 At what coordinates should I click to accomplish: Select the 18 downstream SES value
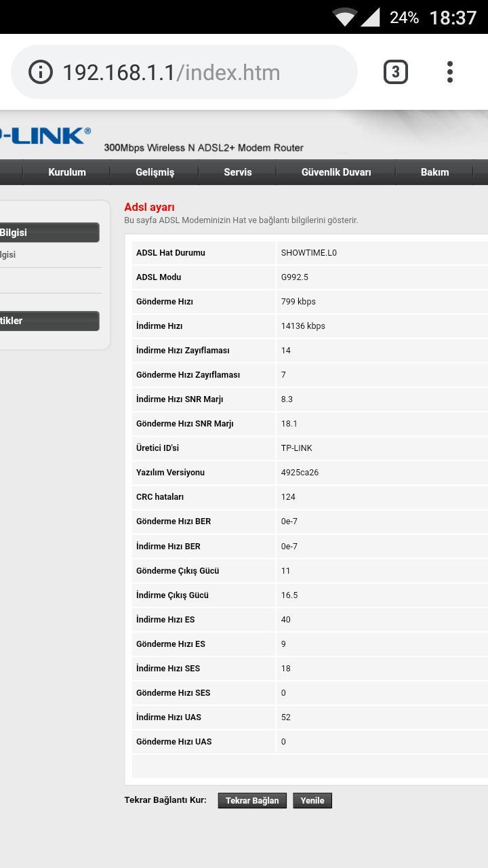(286, 669)
